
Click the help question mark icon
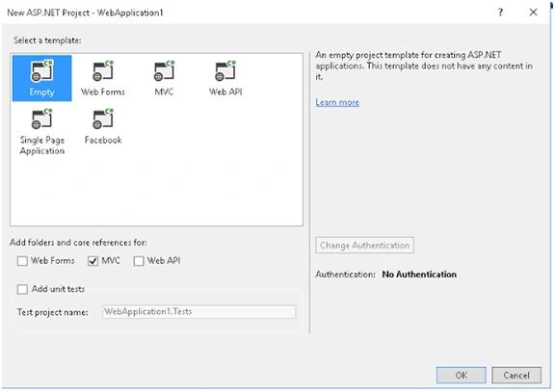(500, 13)
